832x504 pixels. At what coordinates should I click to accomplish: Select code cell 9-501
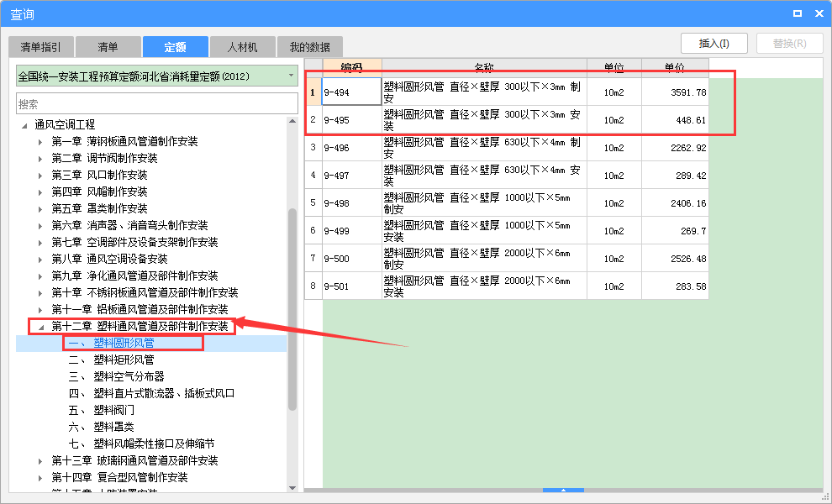[x=352, y=286]
